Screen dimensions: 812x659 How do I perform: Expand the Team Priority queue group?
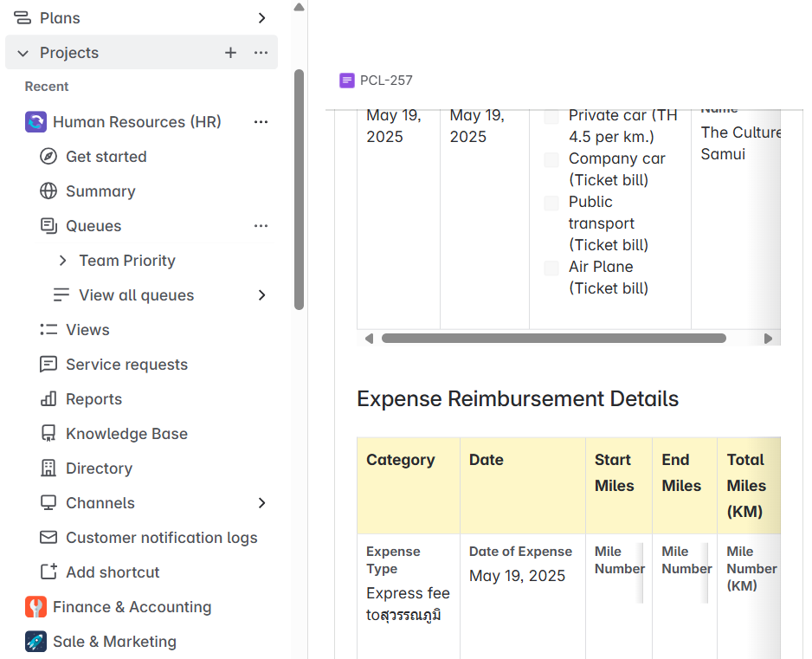click(62, 260)
